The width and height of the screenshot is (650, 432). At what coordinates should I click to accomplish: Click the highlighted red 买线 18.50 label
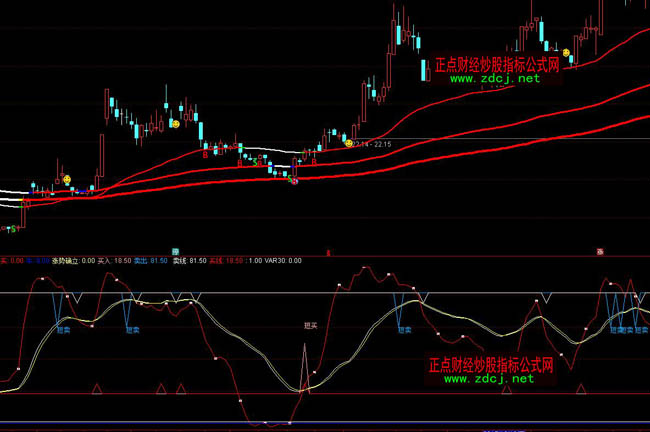point(227,260)
